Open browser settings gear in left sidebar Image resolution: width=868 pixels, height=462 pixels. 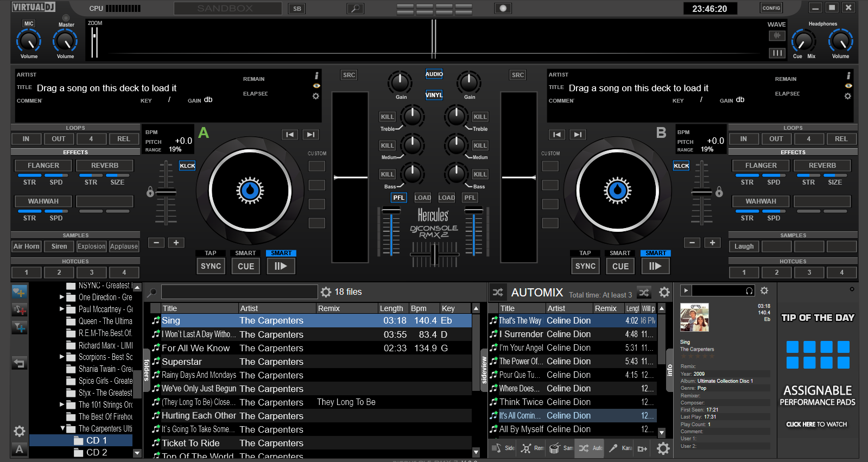point(20,432)
